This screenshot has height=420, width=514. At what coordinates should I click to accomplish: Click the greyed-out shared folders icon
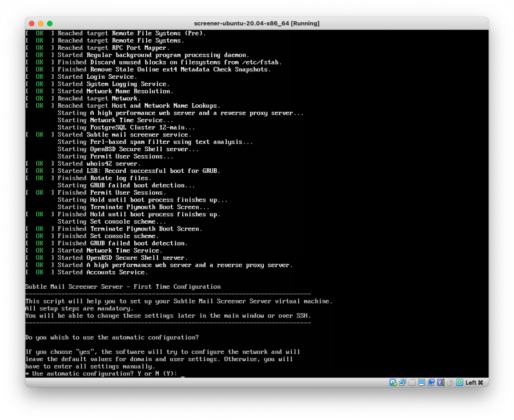coord(412,382)
